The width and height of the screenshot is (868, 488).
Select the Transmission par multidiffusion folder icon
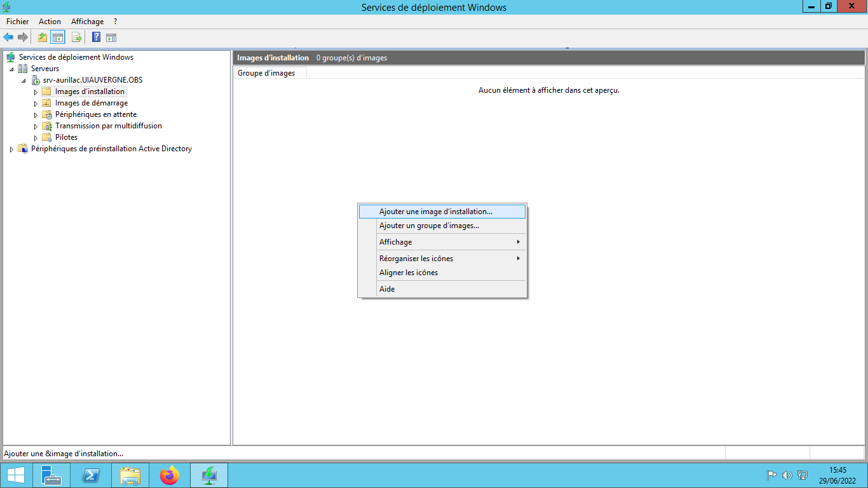pos(46,126)
